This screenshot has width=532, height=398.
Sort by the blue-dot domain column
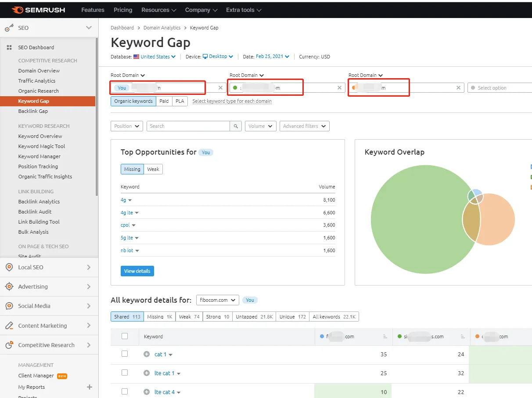385,336
